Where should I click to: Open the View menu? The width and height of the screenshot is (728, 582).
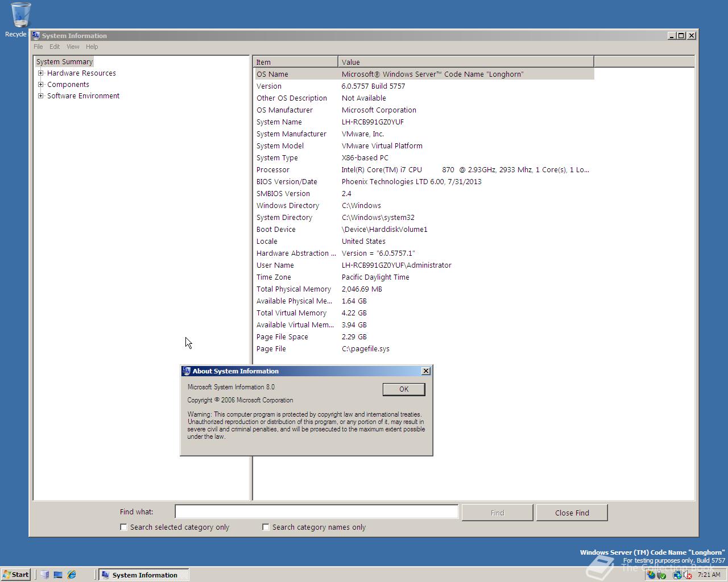[73, 47]
